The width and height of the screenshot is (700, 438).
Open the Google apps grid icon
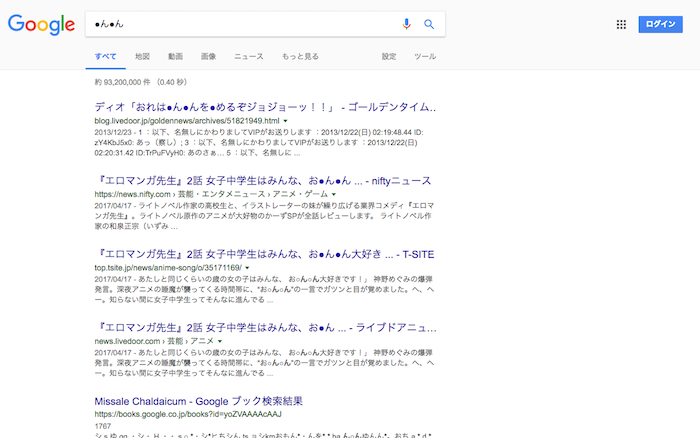click(621, 24)
